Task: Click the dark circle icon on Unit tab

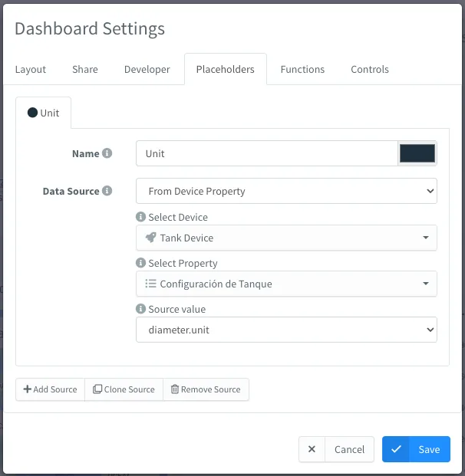Action: 32,113
